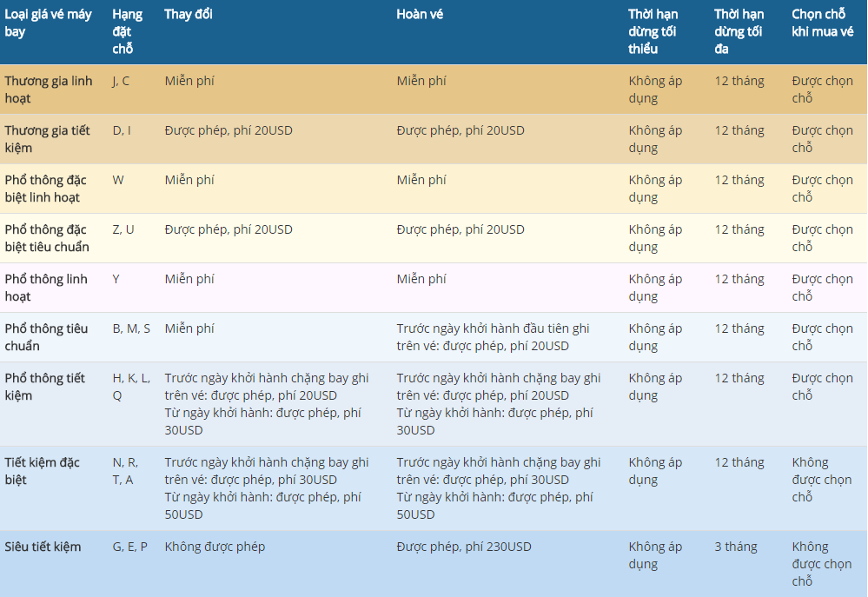Select the 'Hoàn vé' column header
868x597 pixels.
click(x=420, y=15)
